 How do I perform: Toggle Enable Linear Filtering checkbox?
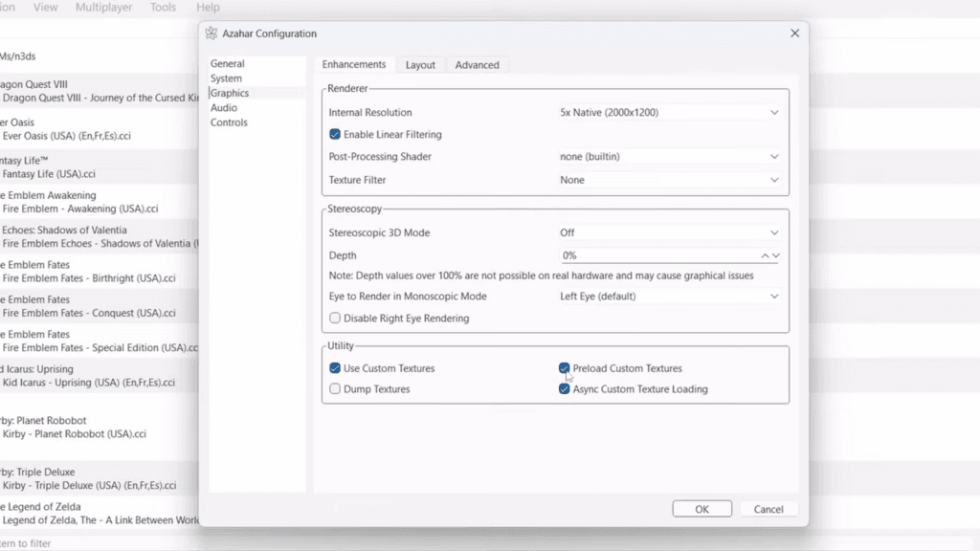(x=335, y=134)
